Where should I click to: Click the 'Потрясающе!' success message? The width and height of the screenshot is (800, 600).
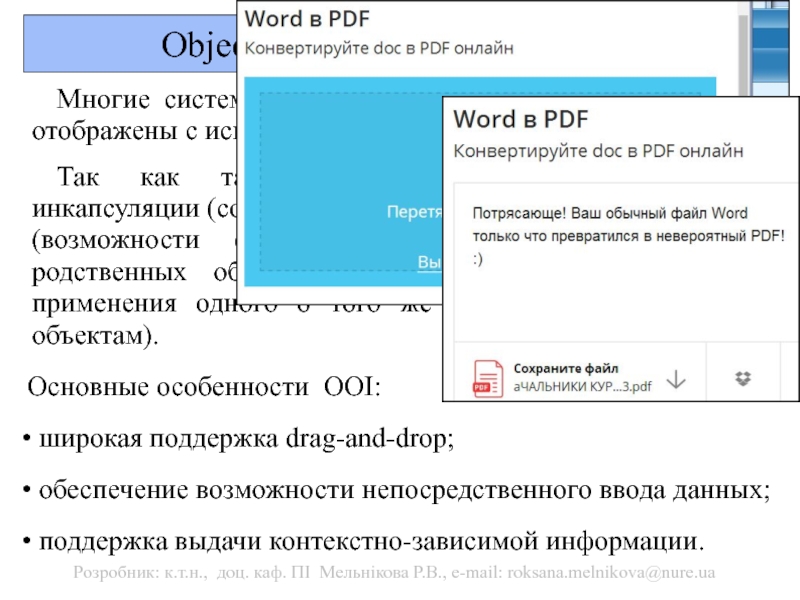[628, 236]
